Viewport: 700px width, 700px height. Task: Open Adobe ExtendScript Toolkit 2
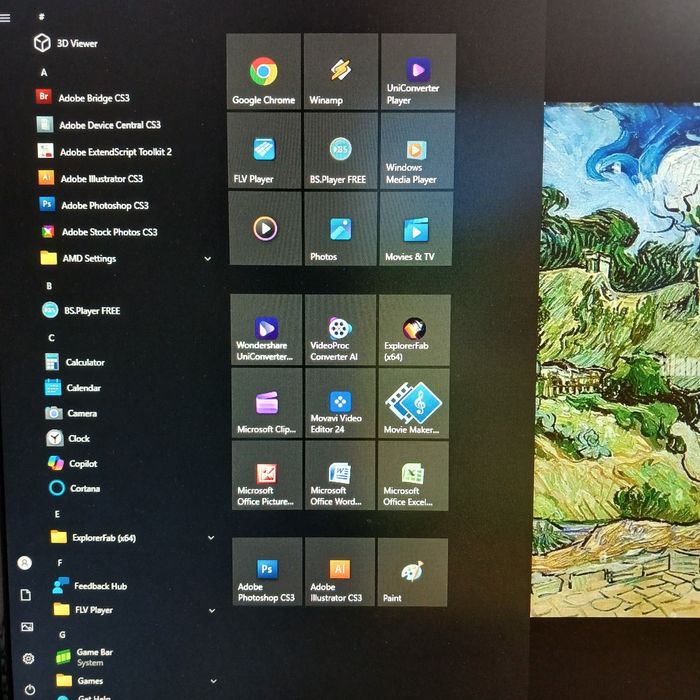click(105, 152)
